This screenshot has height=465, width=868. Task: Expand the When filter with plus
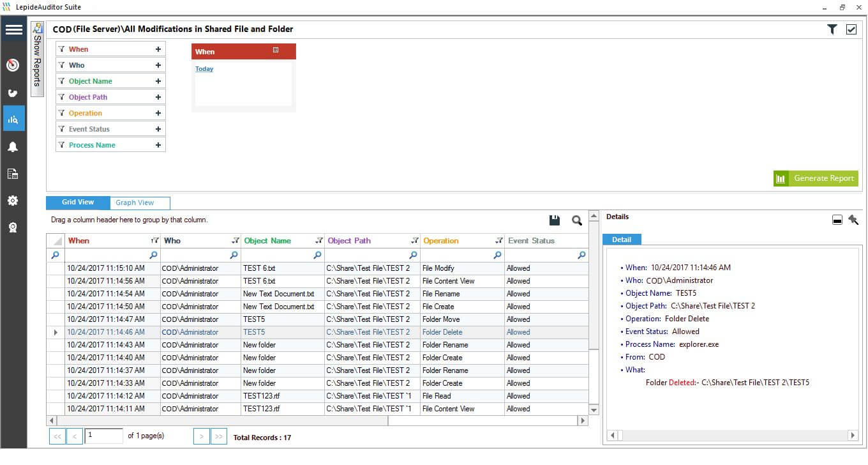(158, 49)
